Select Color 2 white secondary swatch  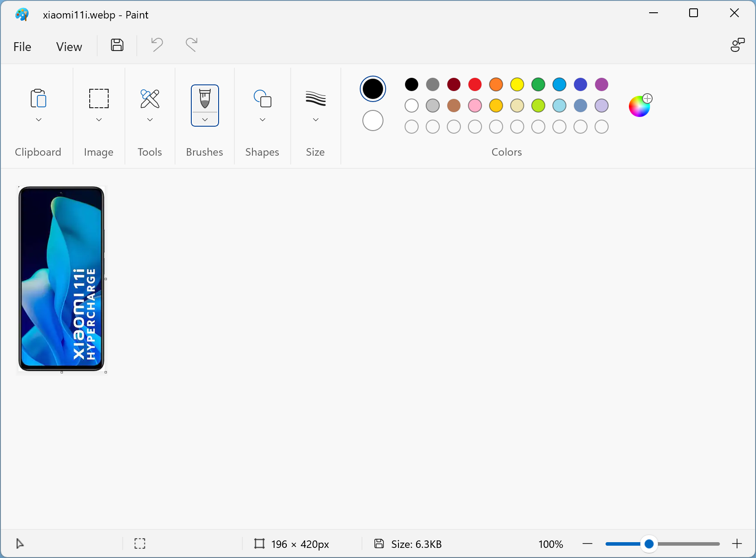pyautogui.click(x=373, y=120)
